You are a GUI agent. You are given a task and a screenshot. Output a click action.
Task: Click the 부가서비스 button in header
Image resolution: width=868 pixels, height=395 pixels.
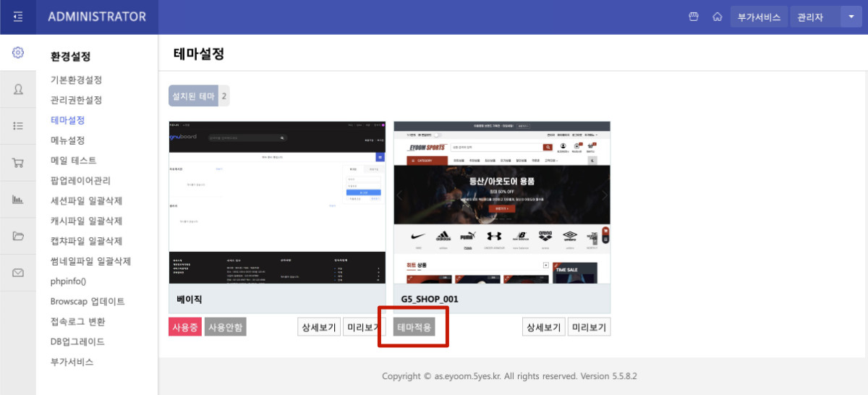click(759, 17)
